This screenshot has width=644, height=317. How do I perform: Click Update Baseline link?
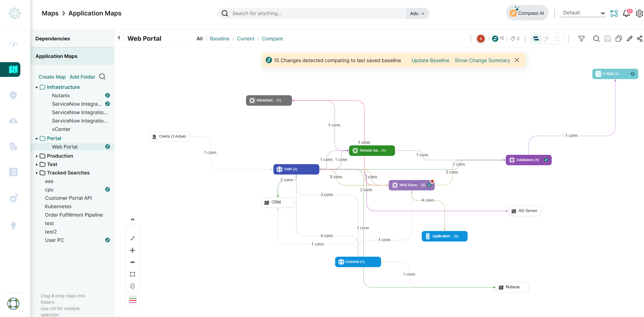430,60
